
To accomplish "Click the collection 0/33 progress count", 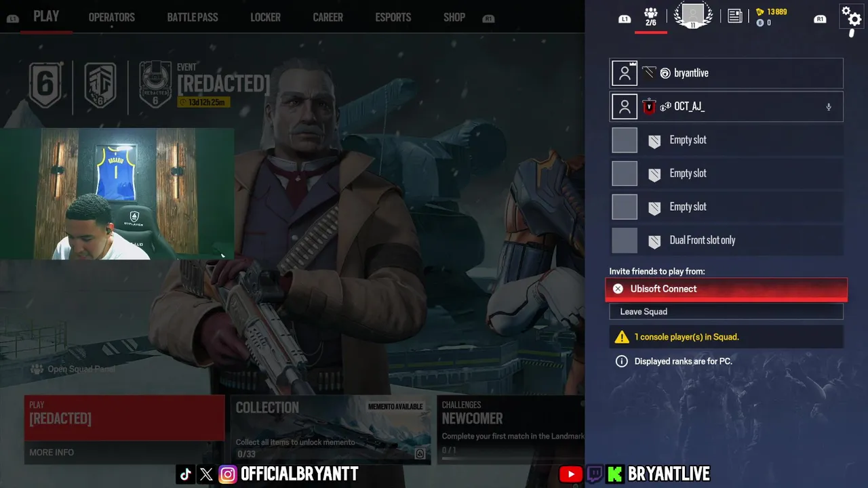I will 246,454.
